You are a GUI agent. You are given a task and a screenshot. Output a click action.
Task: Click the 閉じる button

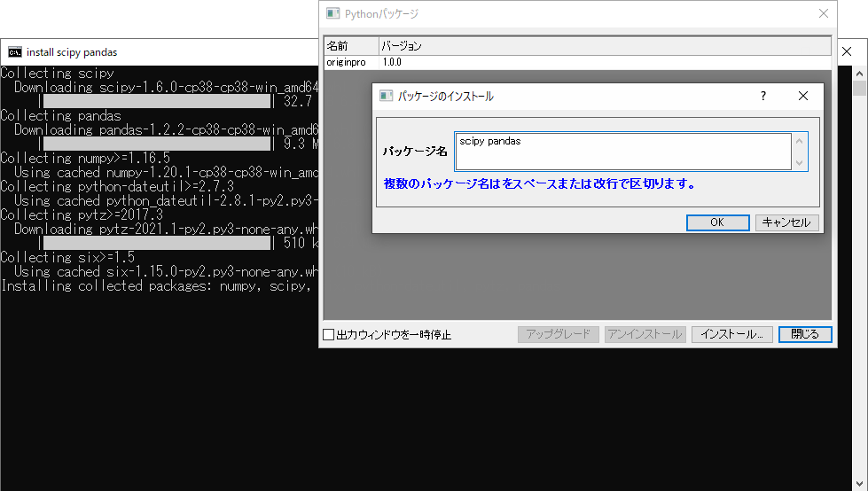coord(805,334)
